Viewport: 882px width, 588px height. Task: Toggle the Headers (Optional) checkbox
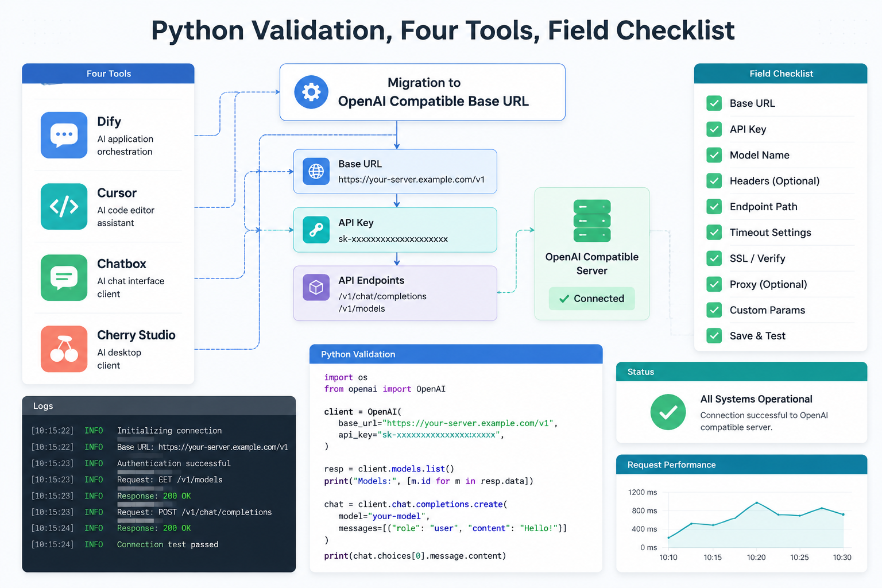tap(714, 181)
